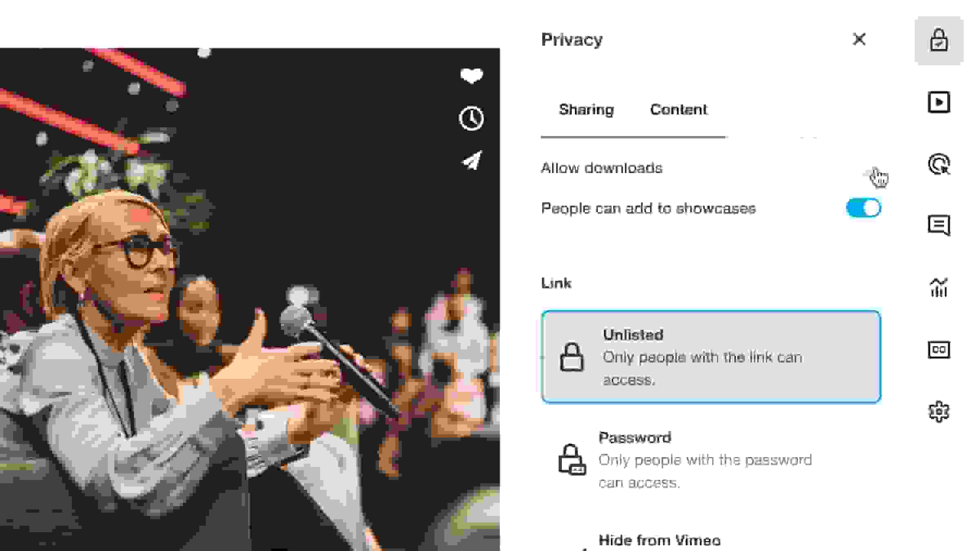Click the People can add to showcases label
Screen dimensions: 980x551
(x=648, y=209)
